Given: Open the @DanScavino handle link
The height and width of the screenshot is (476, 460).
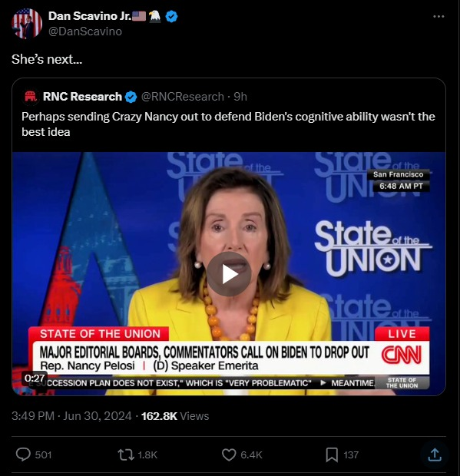Looking at the screenshot, I should point(85,31).
